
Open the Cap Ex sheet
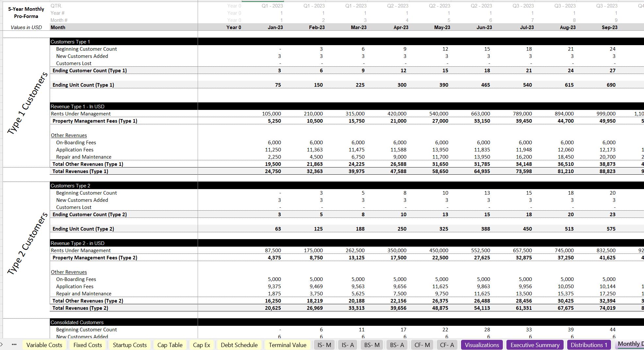pos(201,345)
